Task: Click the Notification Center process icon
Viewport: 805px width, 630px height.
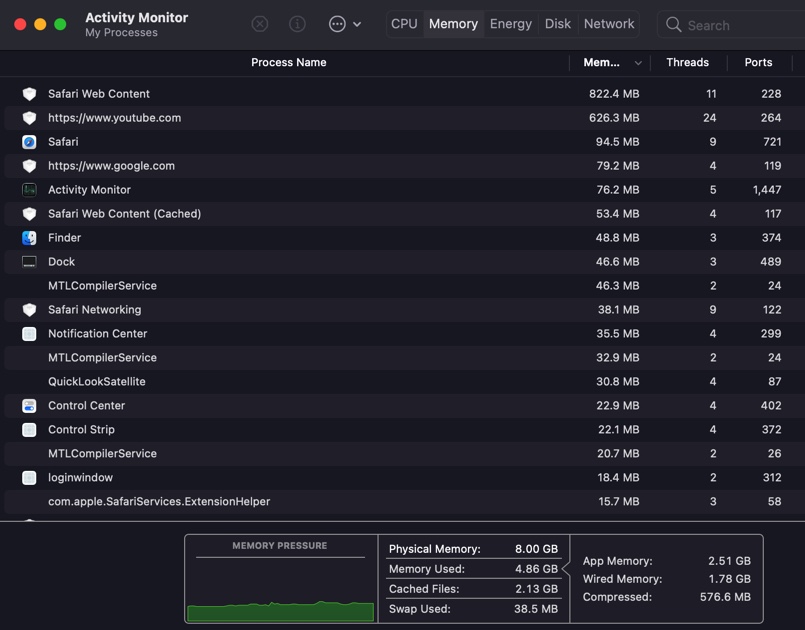Action: [29, 334]
